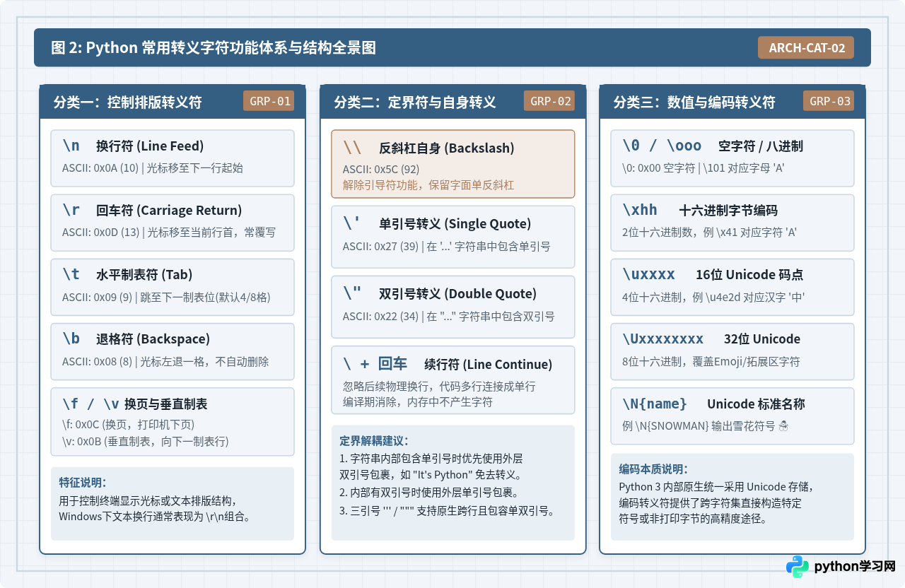Click text 解除引导符功能，保留字面单反斜杠
The height and width of the screenshot is (588, 905).
428,185
